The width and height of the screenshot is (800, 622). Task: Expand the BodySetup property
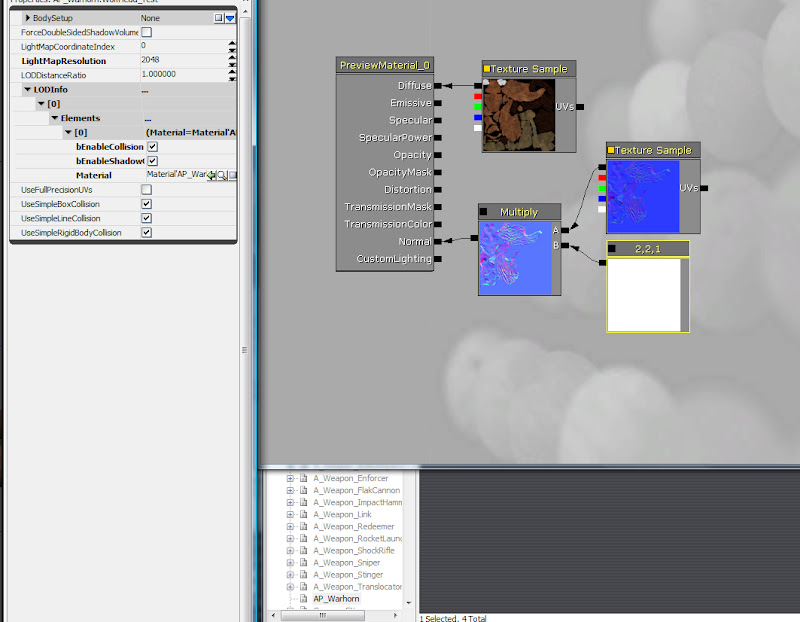pos(28,18)
